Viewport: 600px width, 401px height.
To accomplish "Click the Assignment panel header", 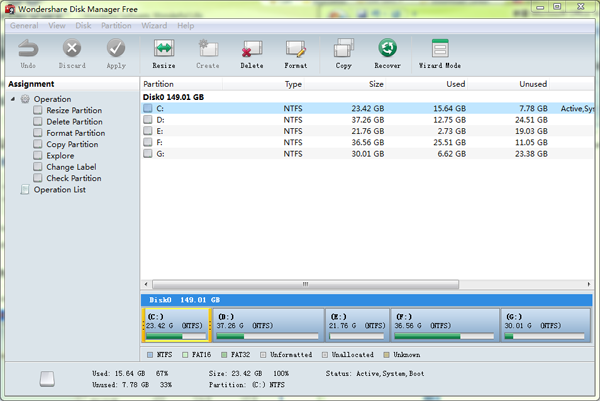I will tap(31, 84).
